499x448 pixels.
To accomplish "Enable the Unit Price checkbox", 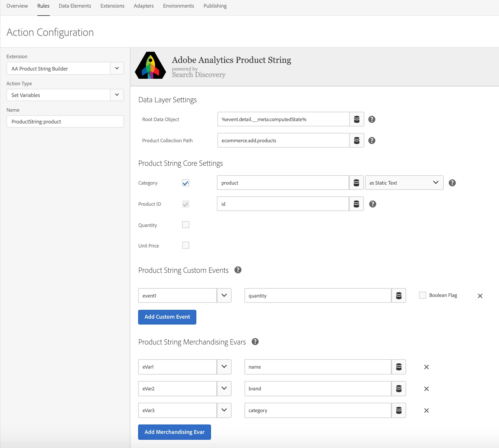I will pyautogui.click(x=186, y=245).
